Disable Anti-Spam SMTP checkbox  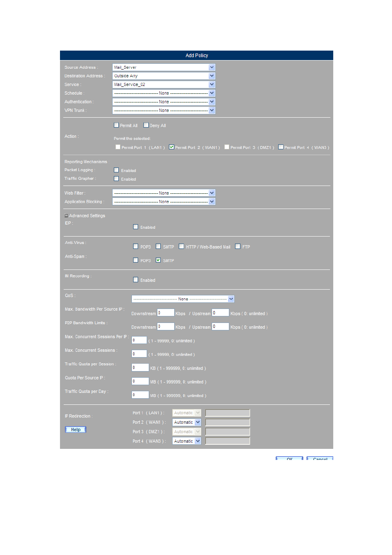point(158,260)
